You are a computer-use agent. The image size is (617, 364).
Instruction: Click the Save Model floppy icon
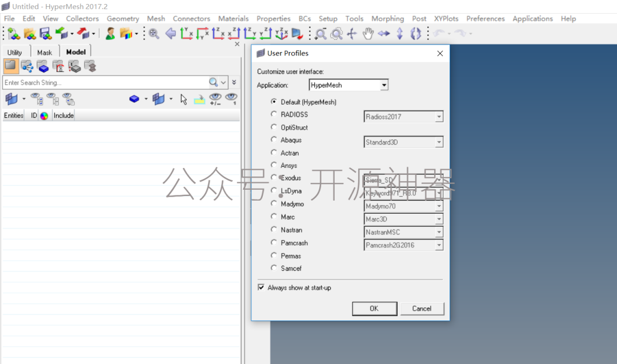tap(46, 34)
